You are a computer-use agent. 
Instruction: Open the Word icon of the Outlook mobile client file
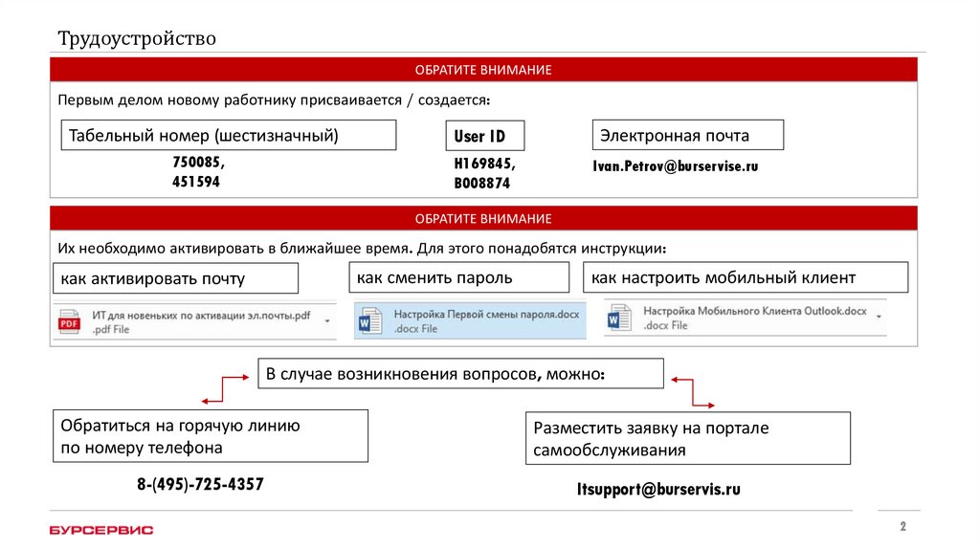pos(619,318)
